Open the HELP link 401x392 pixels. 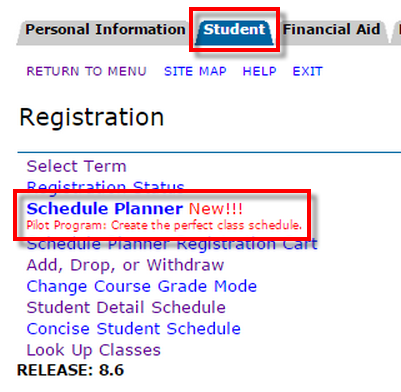click(x=260, y=71)
